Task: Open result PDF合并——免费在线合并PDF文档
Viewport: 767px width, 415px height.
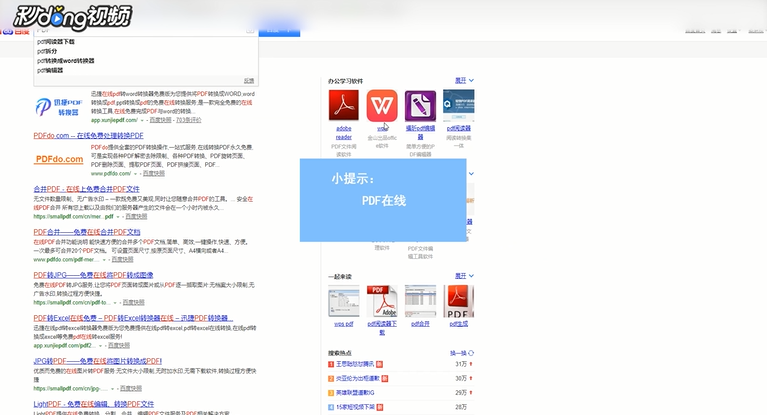Action: coord(87,232)
